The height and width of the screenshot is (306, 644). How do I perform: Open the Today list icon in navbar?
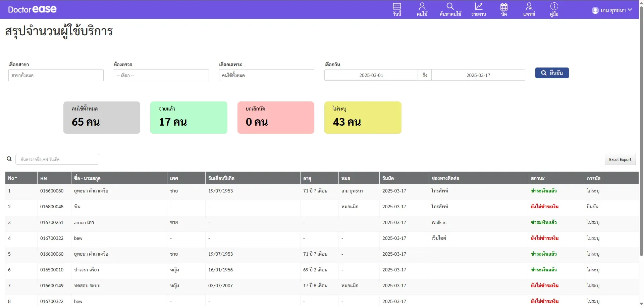tap(397, 9)
